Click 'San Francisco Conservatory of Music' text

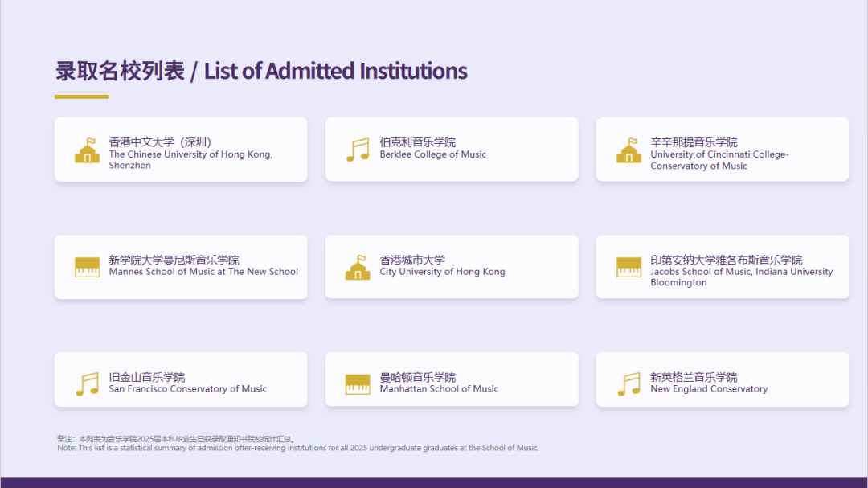point(187,389)
